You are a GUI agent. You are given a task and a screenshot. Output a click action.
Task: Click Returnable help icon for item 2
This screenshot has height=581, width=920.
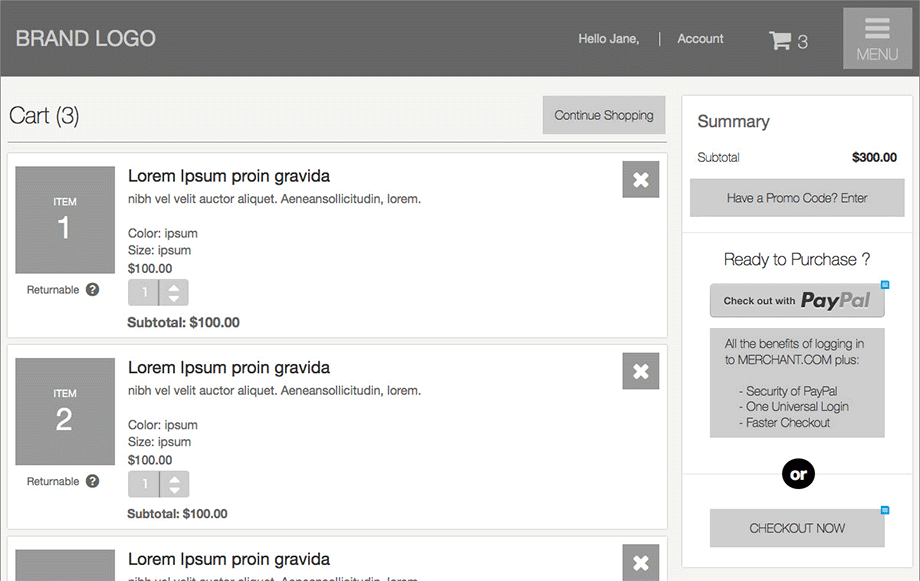click(x=93, y=481)
